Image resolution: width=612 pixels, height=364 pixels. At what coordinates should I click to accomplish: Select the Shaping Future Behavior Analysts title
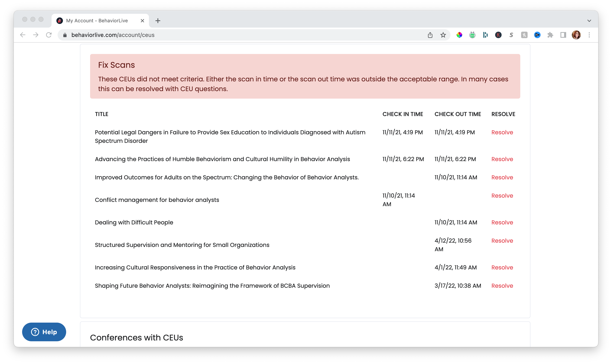(212, 285)
